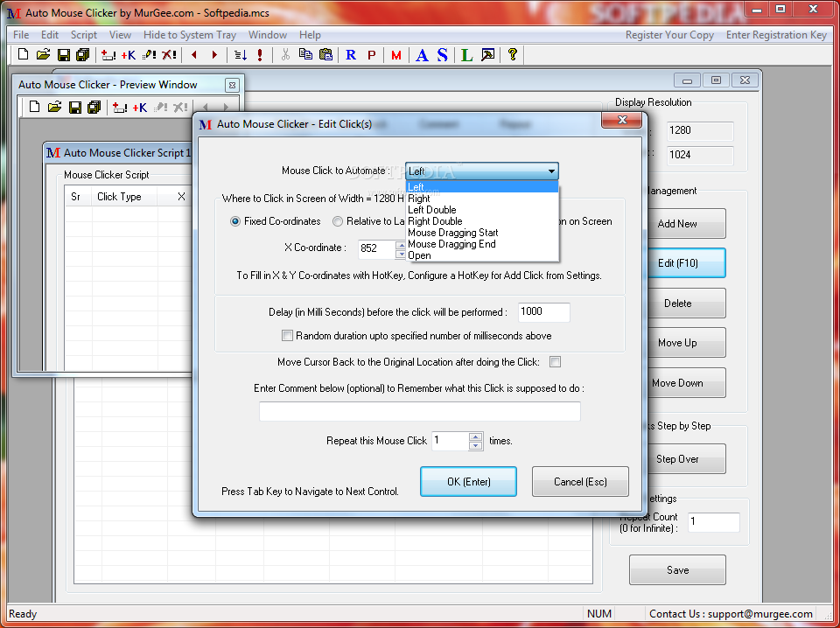Screen dimensions: 840x628
Task: Click the New script icon in main toolbar
Action: tap(23, 54)
